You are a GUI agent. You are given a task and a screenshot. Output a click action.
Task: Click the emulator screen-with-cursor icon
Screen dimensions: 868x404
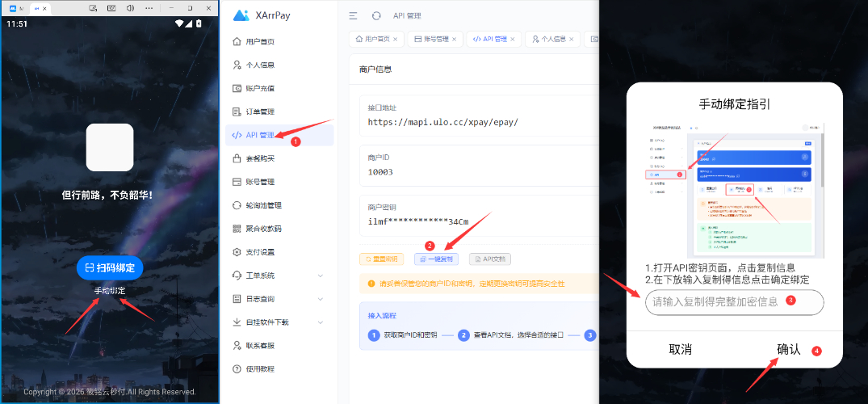click(x=93, y=8)
